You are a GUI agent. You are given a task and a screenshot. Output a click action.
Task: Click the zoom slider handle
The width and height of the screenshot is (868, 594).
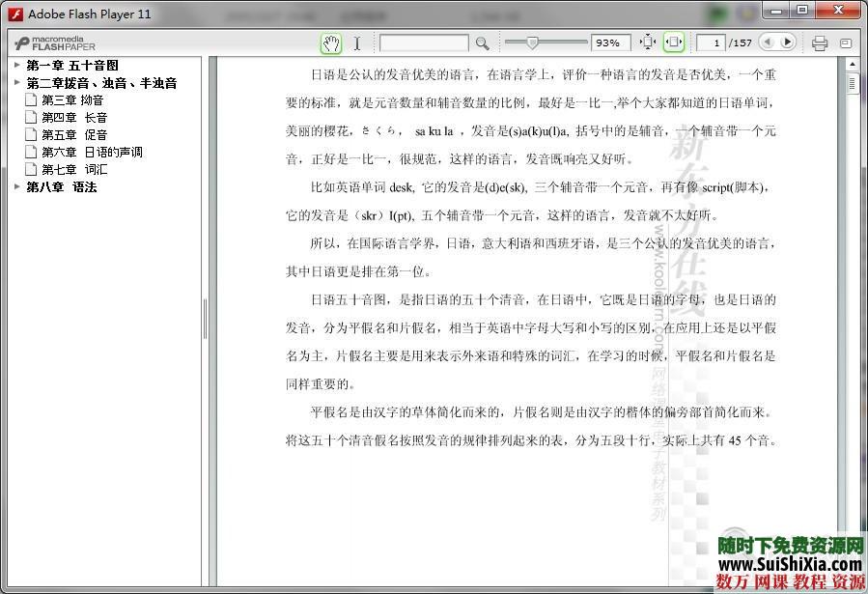(532, 42)
